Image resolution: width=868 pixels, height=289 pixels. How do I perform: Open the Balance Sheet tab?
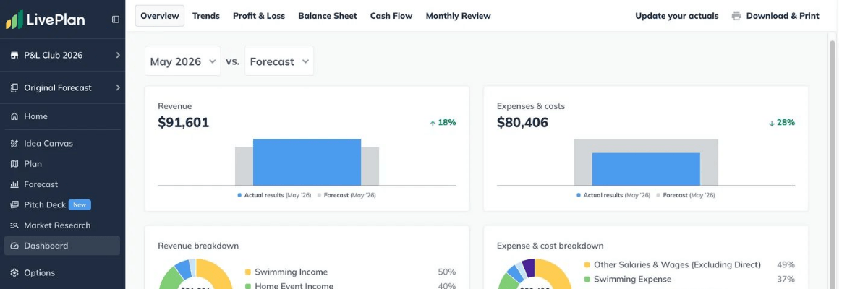(328, 16)
